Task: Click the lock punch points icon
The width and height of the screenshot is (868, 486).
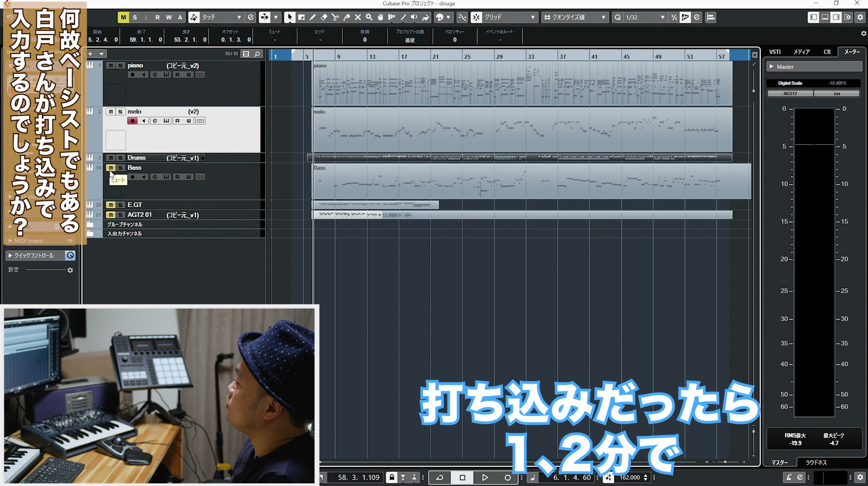Action: click(x=392, y=477)
